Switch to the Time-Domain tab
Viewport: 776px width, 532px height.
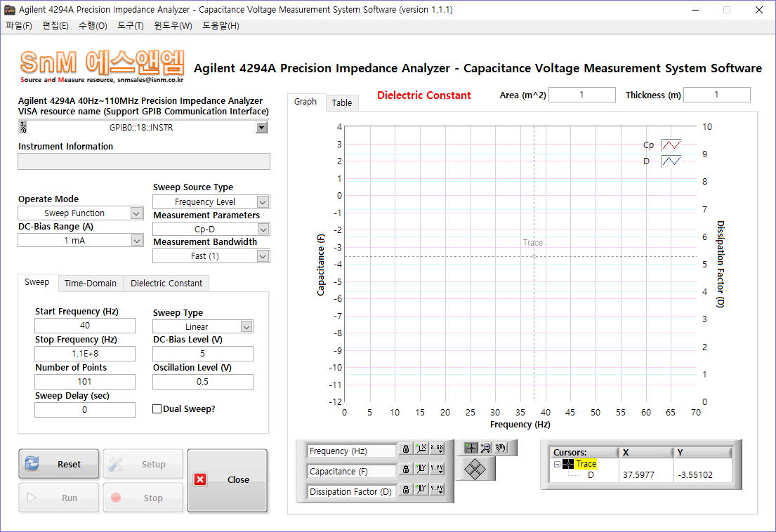(91, 284)
